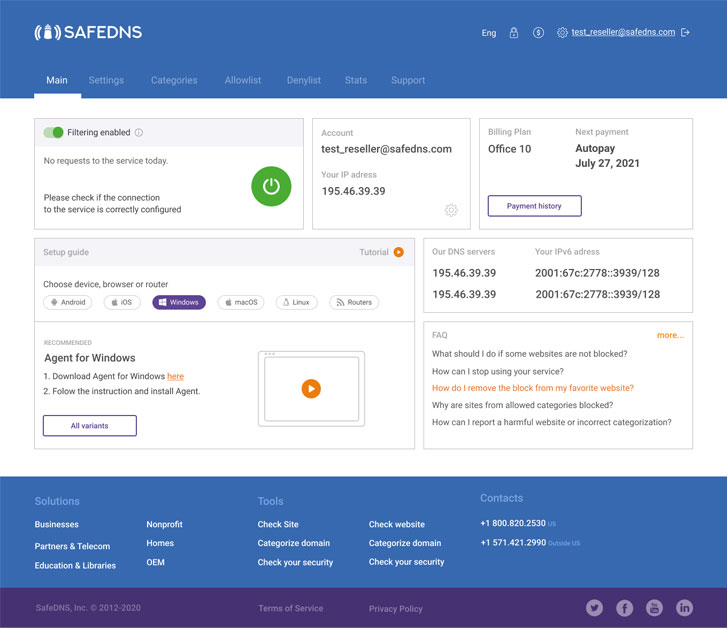Click phone number +1 571.421.2990
The height and width of the screenshot is (628, 728).
pyautogui.click(x=513, y=543)
